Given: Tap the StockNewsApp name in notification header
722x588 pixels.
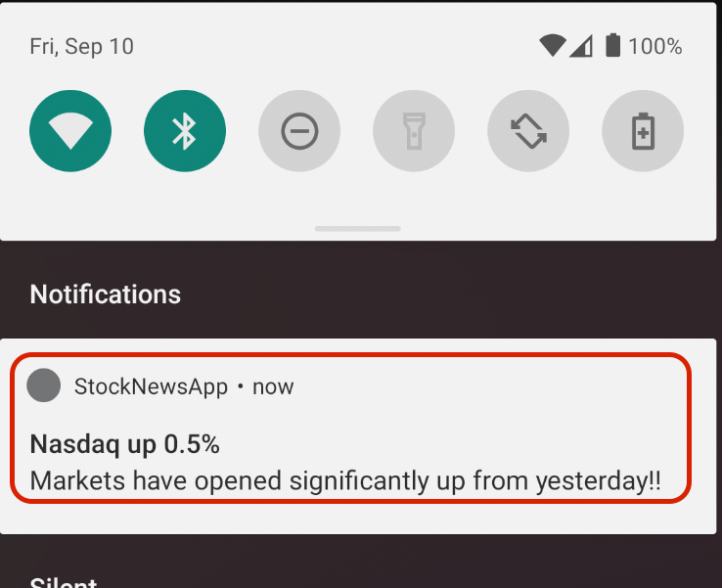Looking at the screenshot, I should point(151,386).
